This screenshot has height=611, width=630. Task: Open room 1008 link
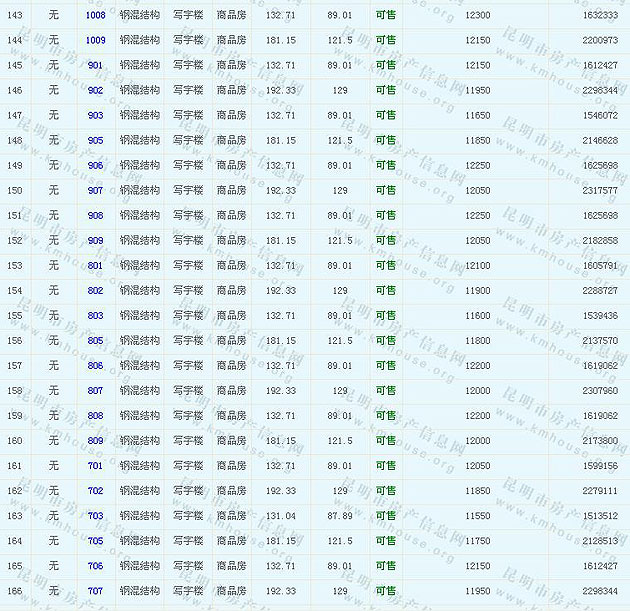(x=95, y=15)
